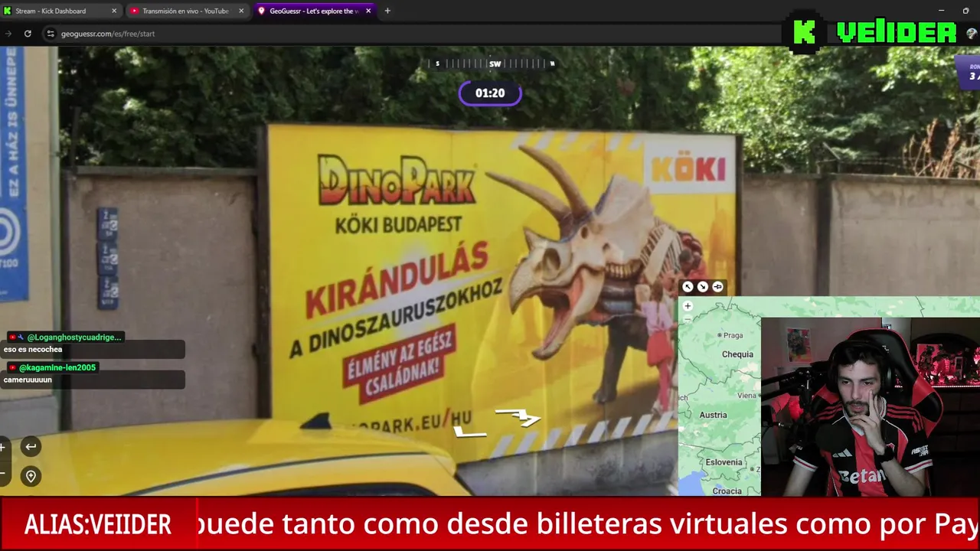Click Croacia label on the map

727,491
